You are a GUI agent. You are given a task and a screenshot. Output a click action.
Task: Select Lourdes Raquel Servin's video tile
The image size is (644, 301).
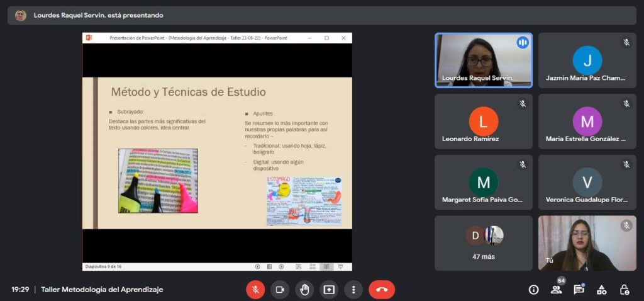click(483, 60)
